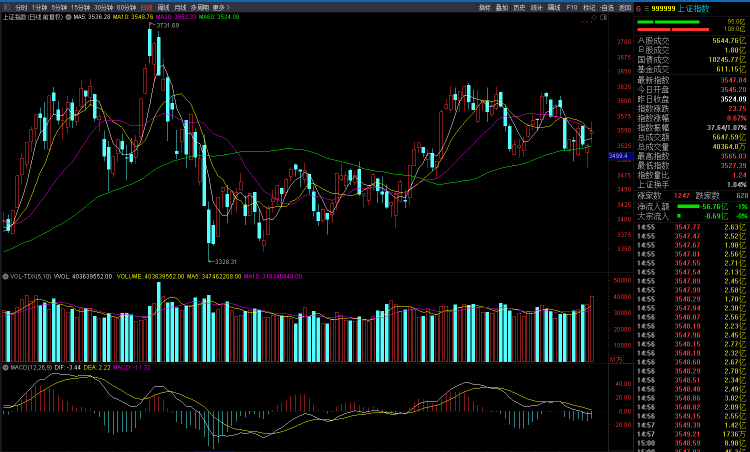
Task: Toggle 自选 watchlist membership
Action: (x=607, y=8)
